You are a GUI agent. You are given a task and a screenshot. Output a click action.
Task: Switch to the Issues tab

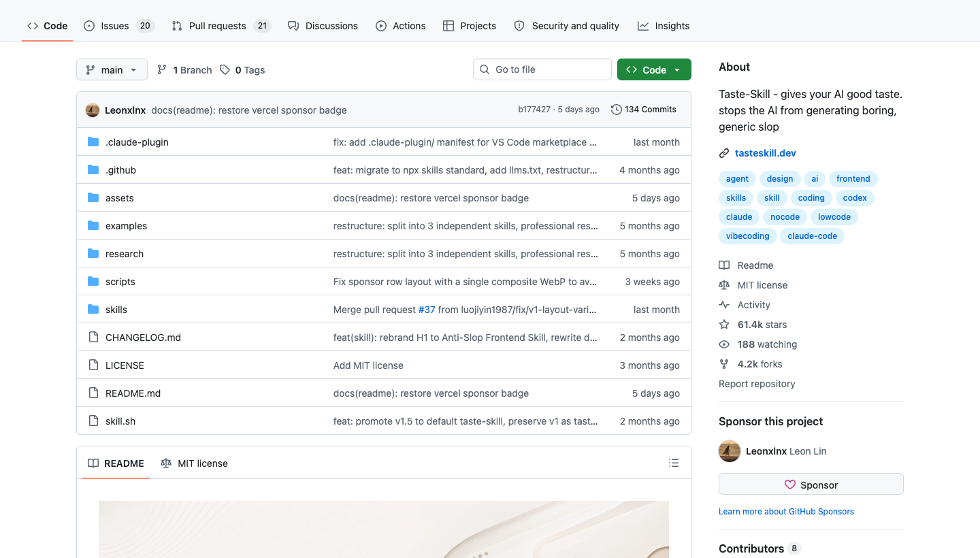coord(119,26)
